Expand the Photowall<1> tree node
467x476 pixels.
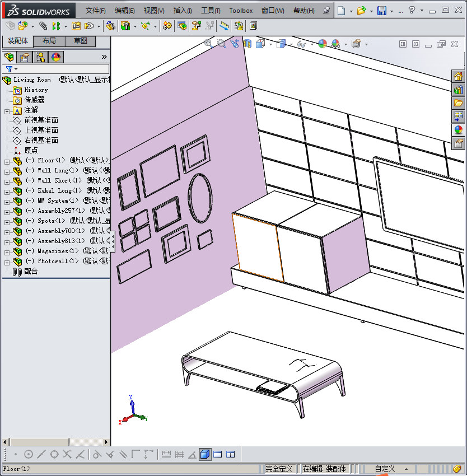click(x=7, y=263)
